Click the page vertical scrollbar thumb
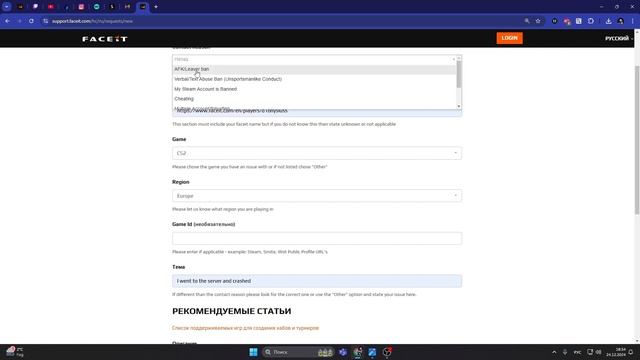Image resolution: width=640 pixels, height=360 pixels. click(x=637, y=139)
